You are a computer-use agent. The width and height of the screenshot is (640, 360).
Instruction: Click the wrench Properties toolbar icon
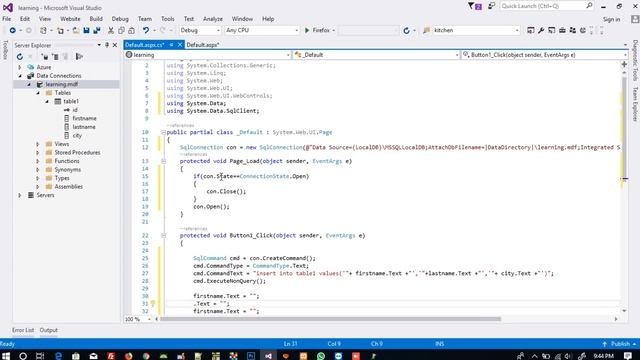pyautogui.click(x=541, y=30)
